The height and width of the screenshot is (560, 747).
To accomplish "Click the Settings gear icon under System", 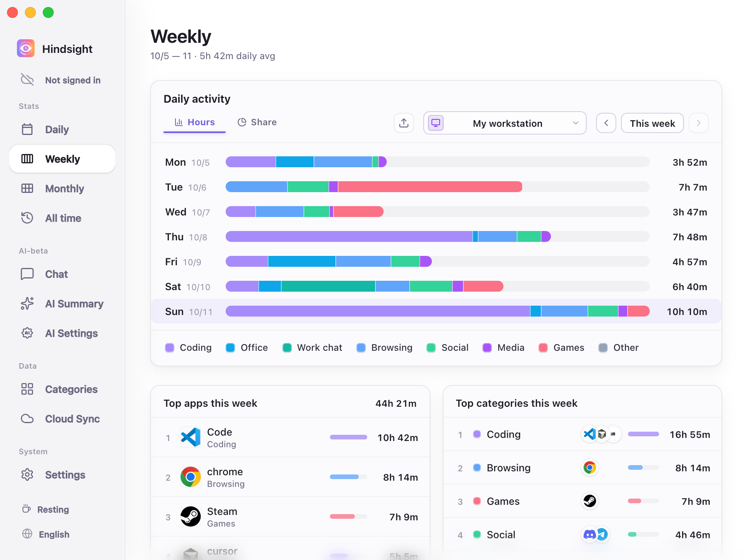I will tap(27, 474).
